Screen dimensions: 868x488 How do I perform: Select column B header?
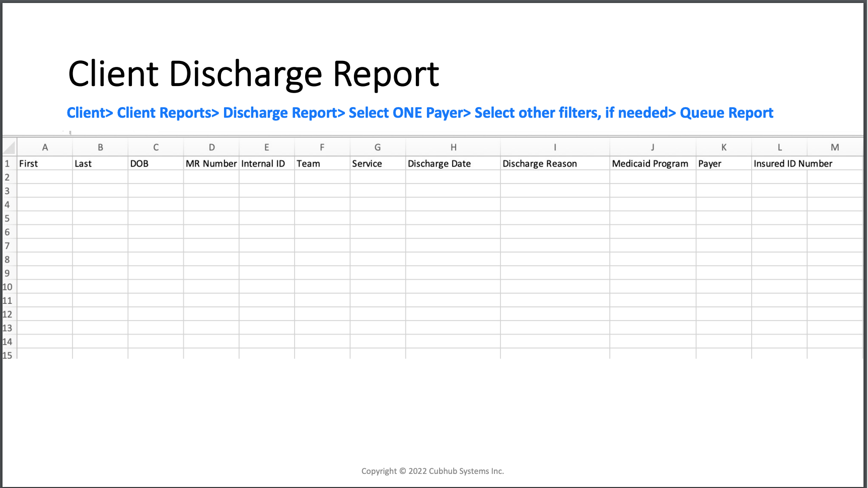(100, 147)
